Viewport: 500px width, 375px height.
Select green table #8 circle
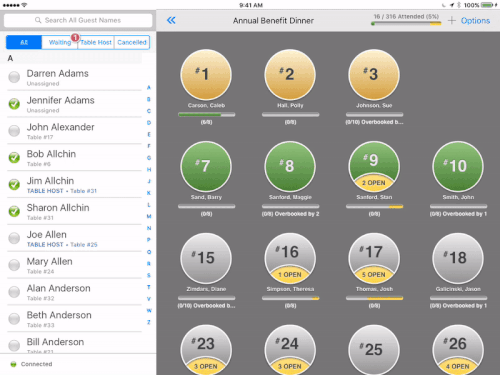tap(290, 166)
